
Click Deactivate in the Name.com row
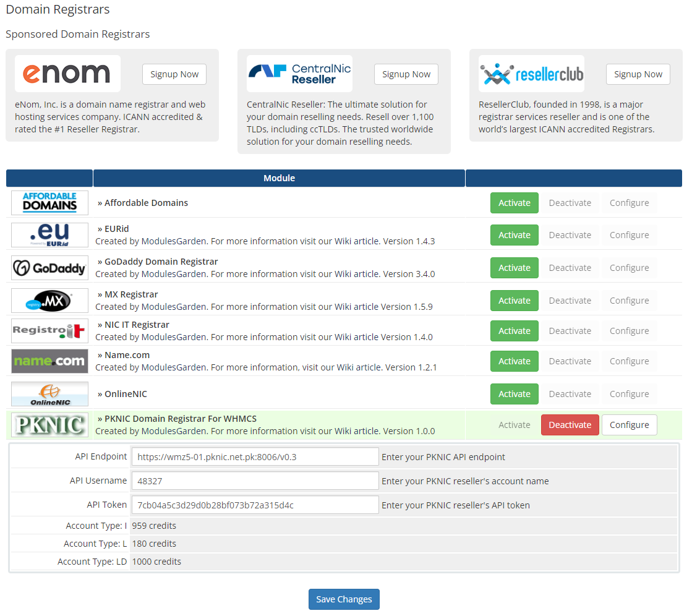coord(570,361)
